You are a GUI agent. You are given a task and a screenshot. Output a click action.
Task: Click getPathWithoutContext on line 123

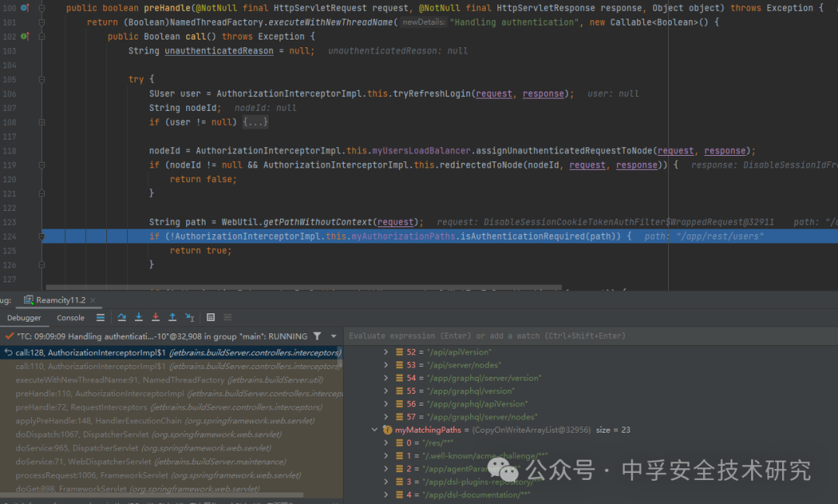317,222
